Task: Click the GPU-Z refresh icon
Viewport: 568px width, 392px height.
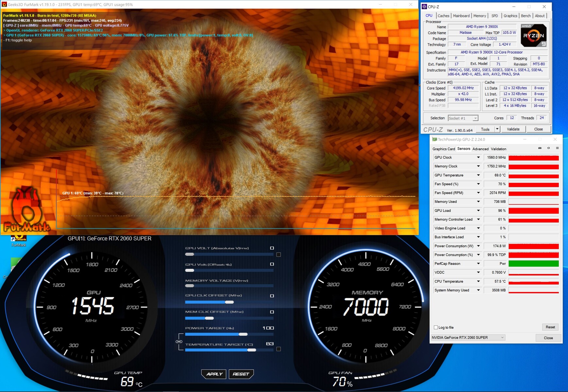Action: (549, 148)
